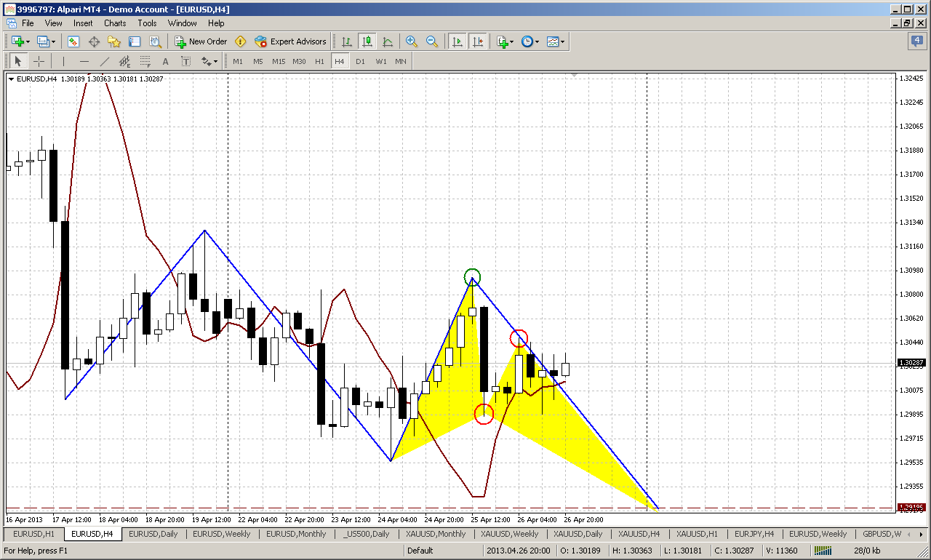931x560 pixels.
Task: Open the Arrows objects icon
Action: (x=205, y=61)
